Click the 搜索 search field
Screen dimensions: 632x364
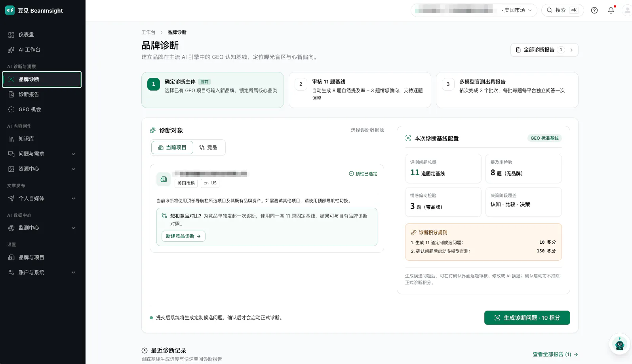pyautogui.click(x=563, y=10)
